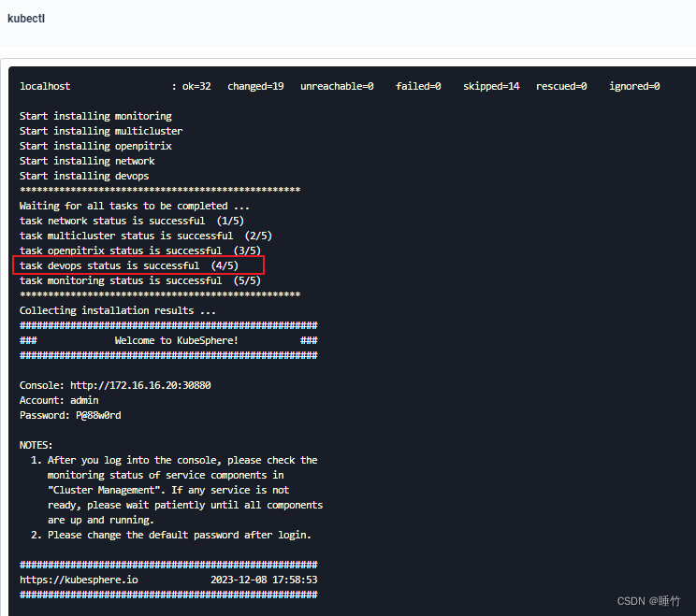Click 'Account: admin' line
This screenshot has width=696, height=616.
pos(59,400)
